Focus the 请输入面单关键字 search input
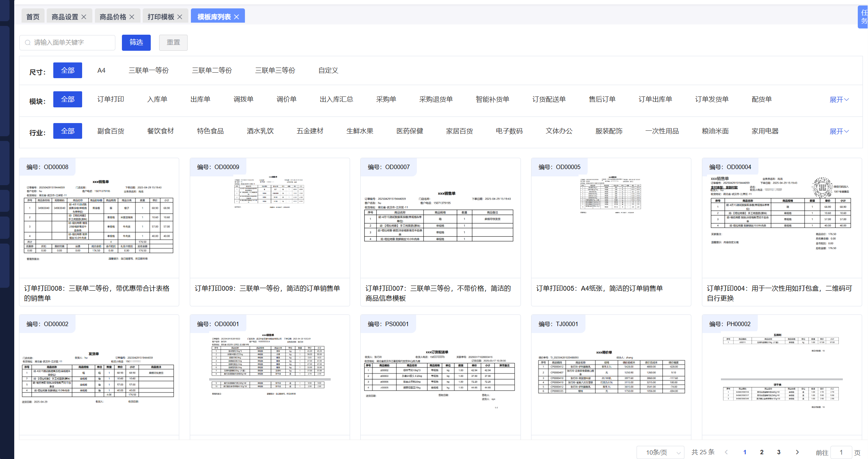Screen dimensions: 868x459 coord(72,43)
